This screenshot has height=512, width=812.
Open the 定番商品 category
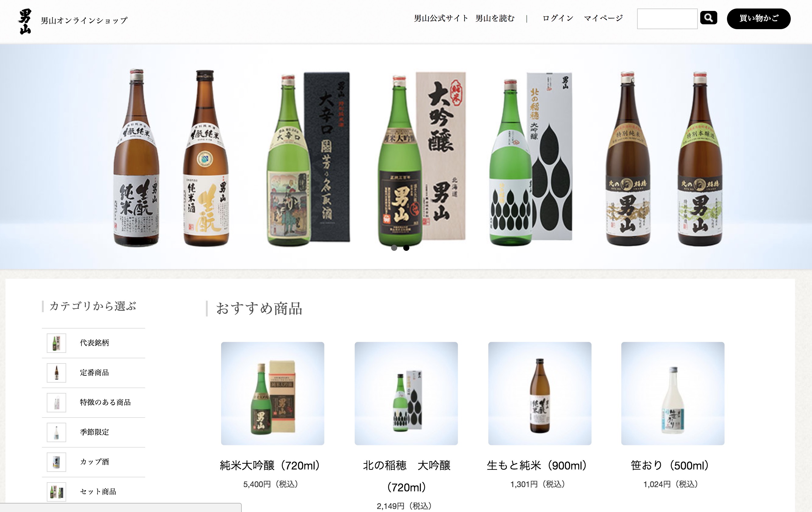tap(94, 373)
